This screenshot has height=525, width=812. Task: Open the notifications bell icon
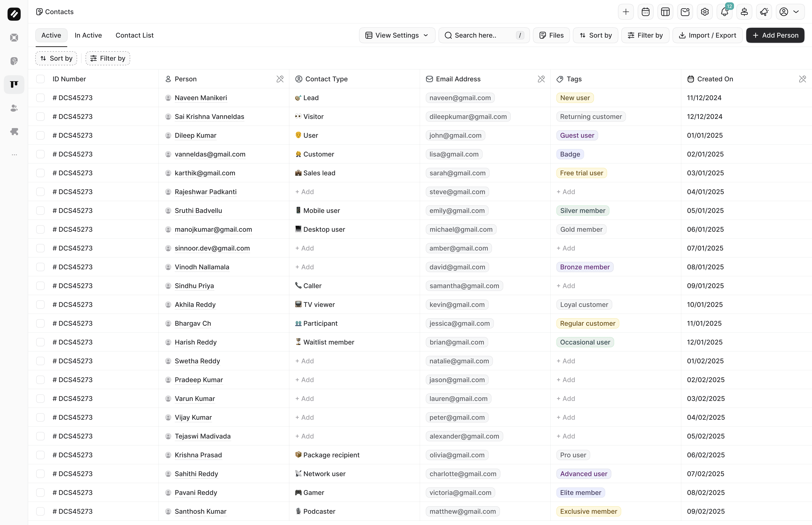pyautogui.click(x=724, y=12)
